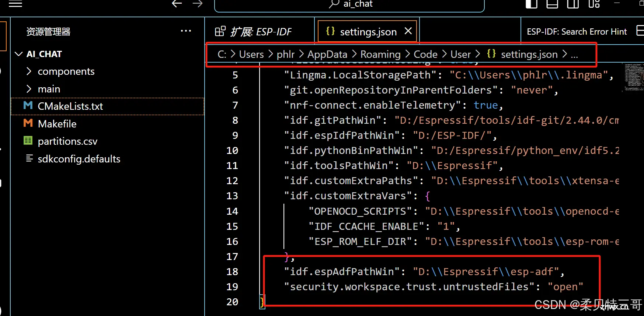644x316 pixels.
Task: Click Roaming breadcrumb segment
Action: coord(380,55)
